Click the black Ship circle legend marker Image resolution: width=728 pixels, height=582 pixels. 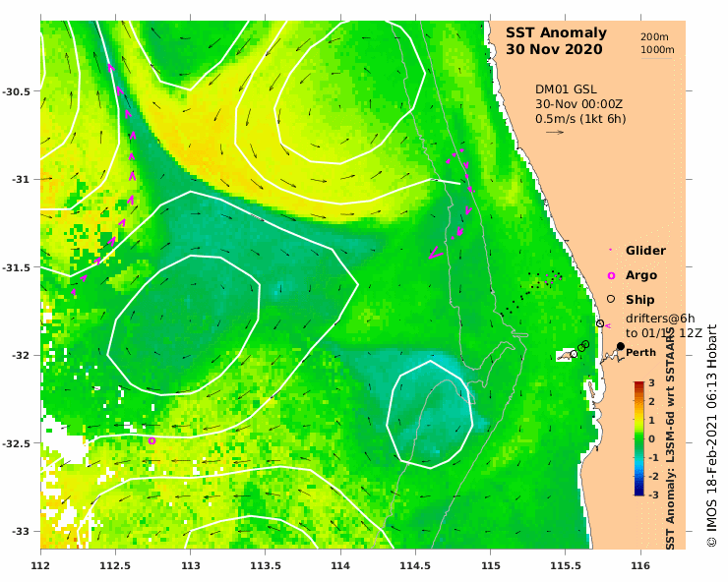pyautogui.click(x=611, y=299)
